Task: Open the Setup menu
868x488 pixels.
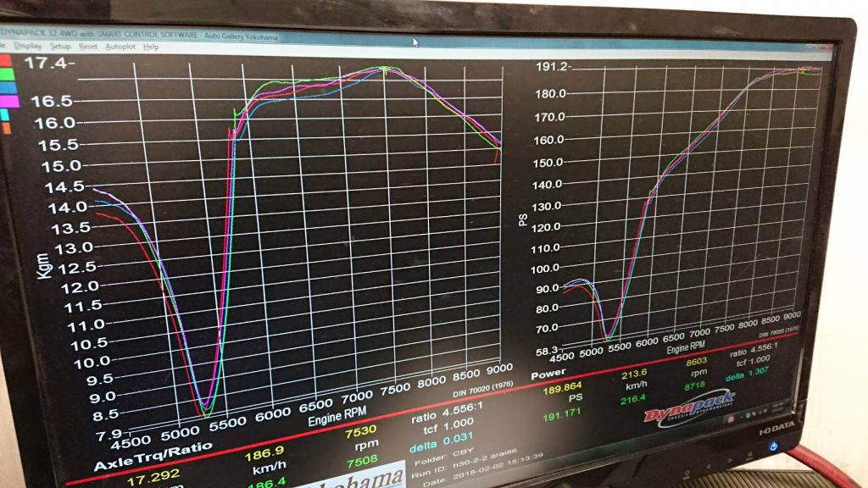Action: (60, 46)
